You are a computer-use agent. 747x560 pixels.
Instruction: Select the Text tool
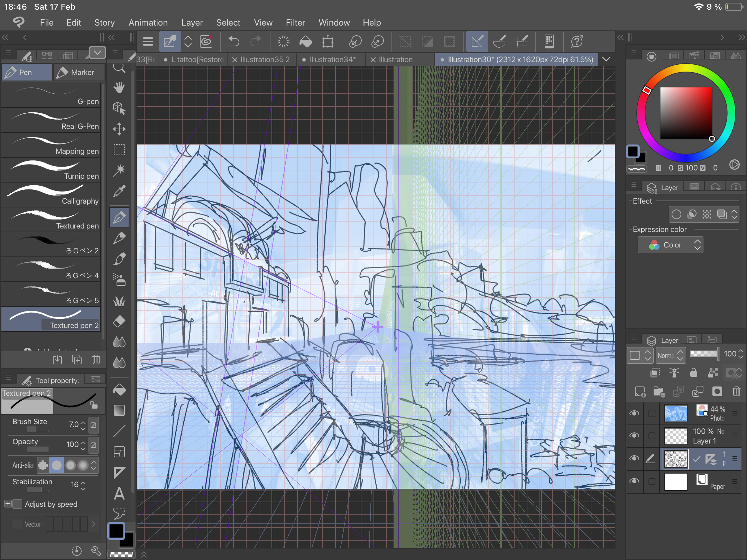coord(119,494)
